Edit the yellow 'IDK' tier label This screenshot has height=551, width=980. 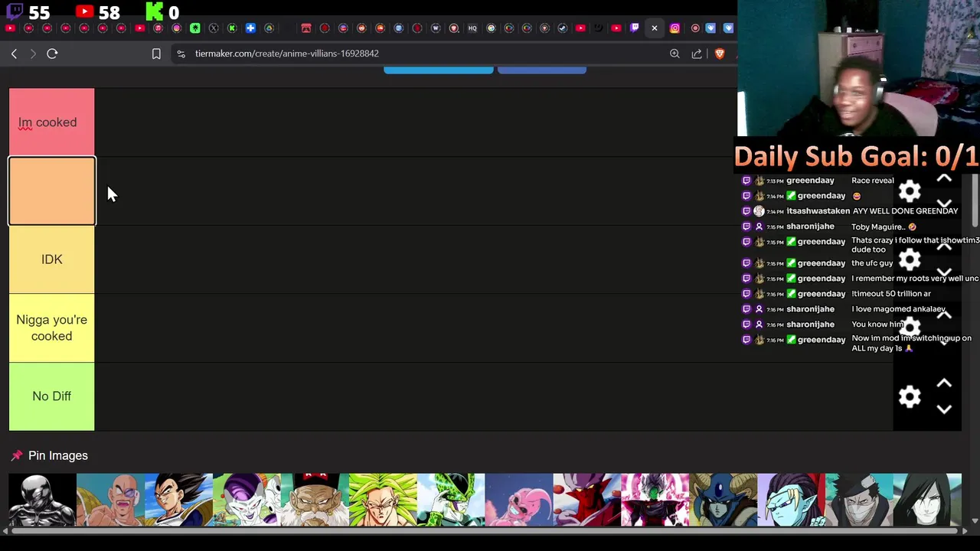tap(52, 259)
